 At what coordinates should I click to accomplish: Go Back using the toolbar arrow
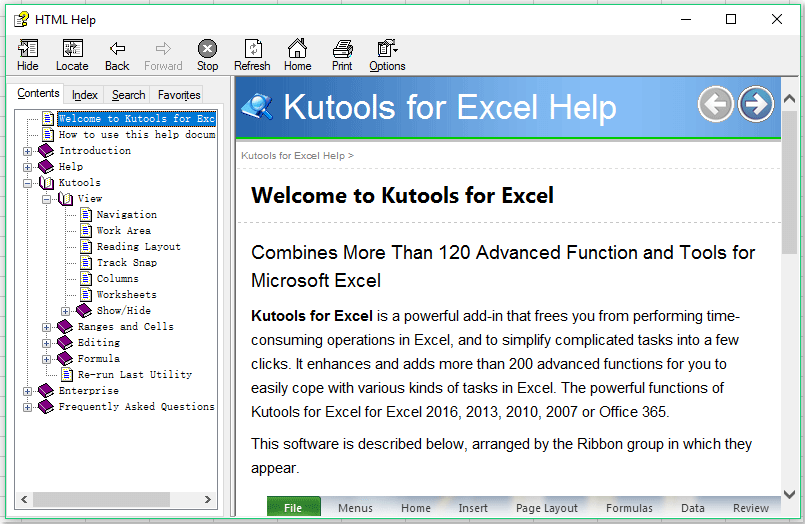point(117,50)
